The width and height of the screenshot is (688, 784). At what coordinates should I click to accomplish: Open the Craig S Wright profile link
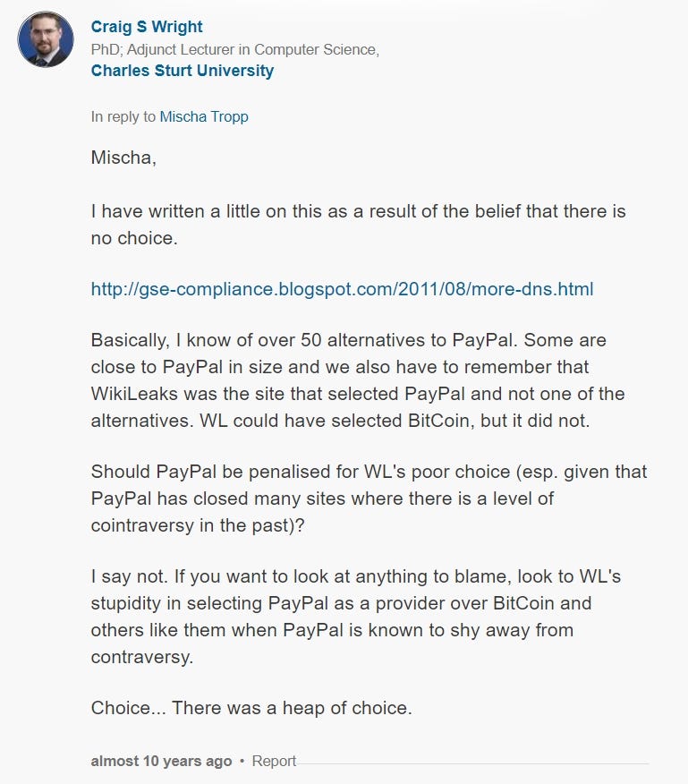coord(147,27)
